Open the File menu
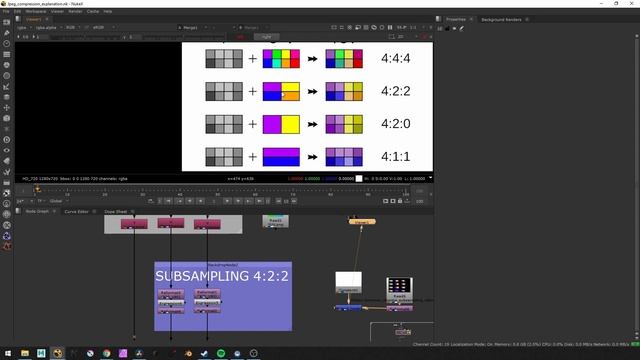The image size is (640, 360). (x=6, y=11)
